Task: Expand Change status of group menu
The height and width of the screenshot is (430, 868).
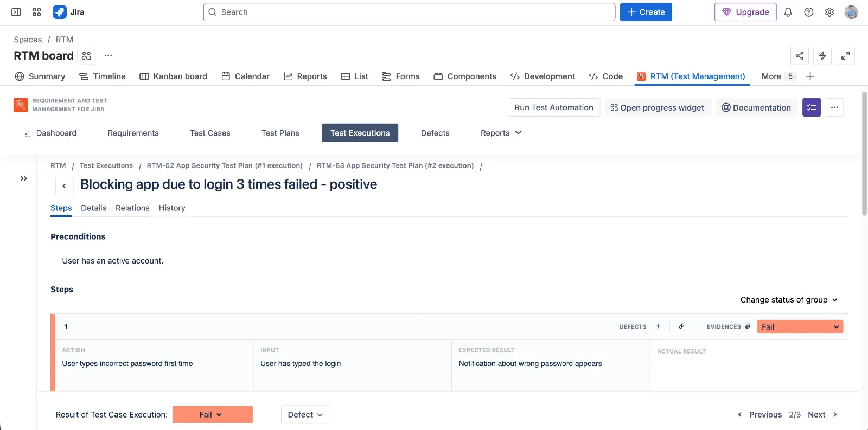Action: coord(789,300)
